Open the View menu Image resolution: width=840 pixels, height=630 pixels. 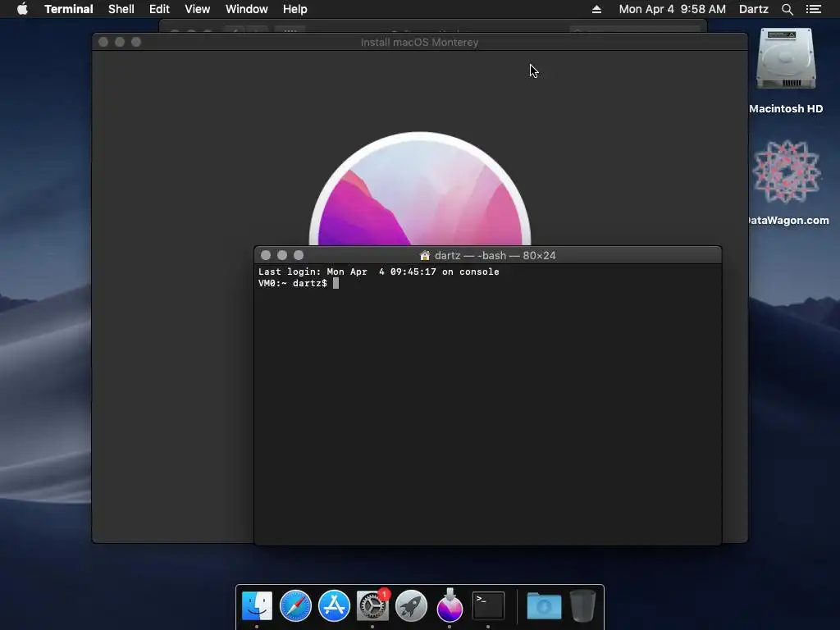pyautogui.click(x=197, y=9)
